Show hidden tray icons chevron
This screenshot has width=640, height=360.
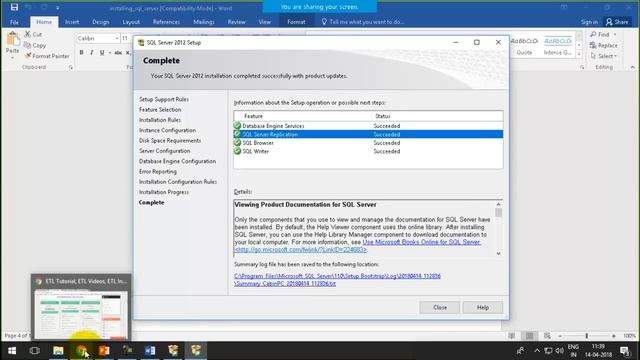(x=537, y=351)
